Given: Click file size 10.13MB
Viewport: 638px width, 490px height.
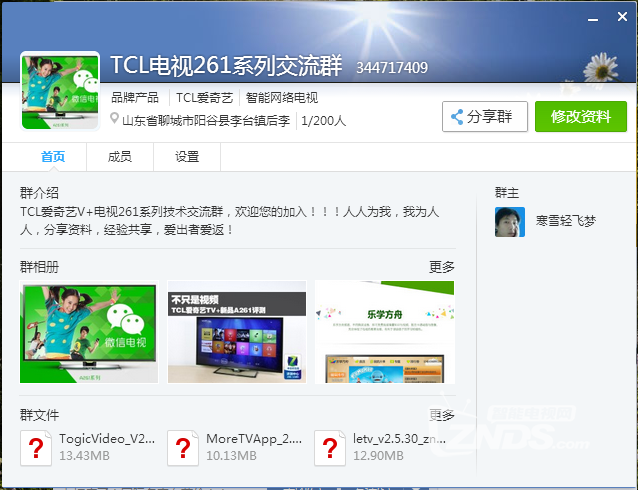Looking at the screenshot, I should [232, 455].
